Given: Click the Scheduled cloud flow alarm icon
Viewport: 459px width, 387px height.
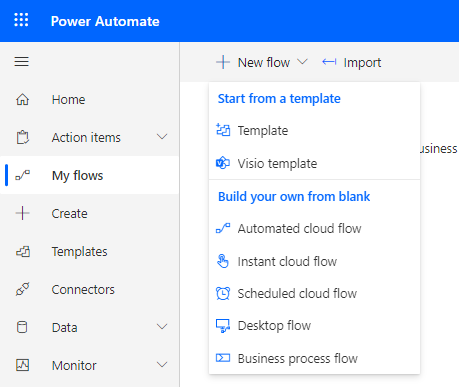Looking at the screenshot, I should coord(223,294).
